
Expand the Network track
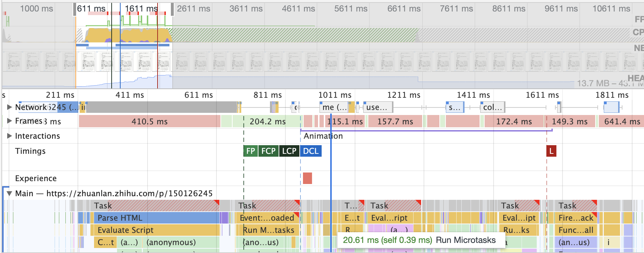click(x=9, y=107)
